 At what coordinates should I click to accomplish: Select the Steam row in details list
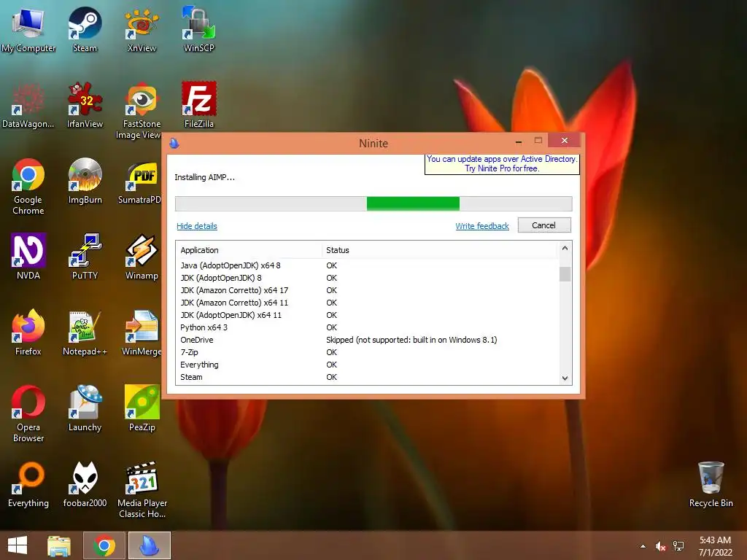tap(368, 377)
